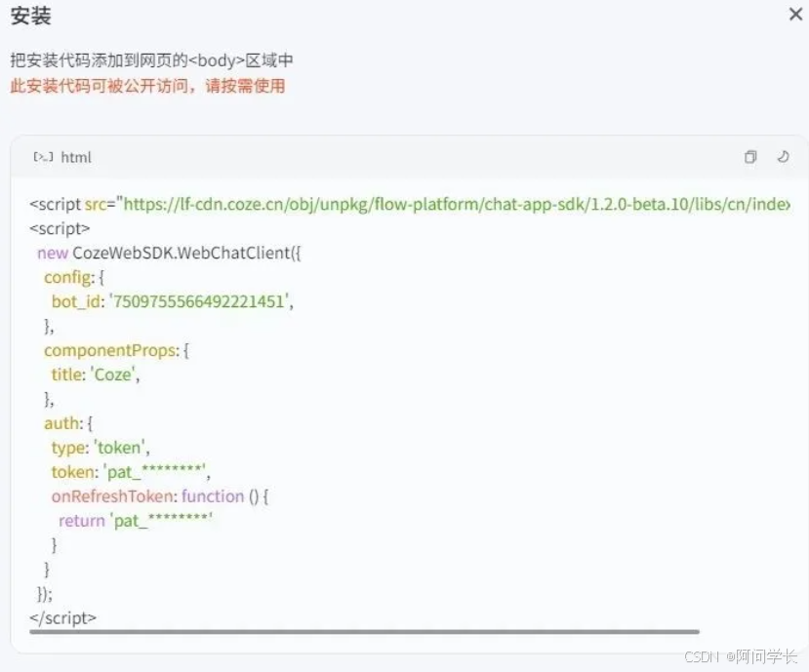The image size is (809, 672).
Task: Click the html code type icon
Action: [43, 157]
